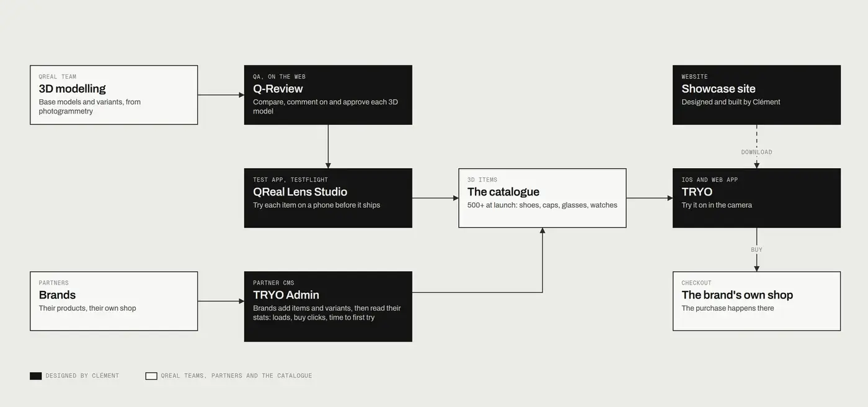This screenshot has width=868, height=407.
Task: Select the "QReal Lens Studio" heading
Action: tap(300, 192)
